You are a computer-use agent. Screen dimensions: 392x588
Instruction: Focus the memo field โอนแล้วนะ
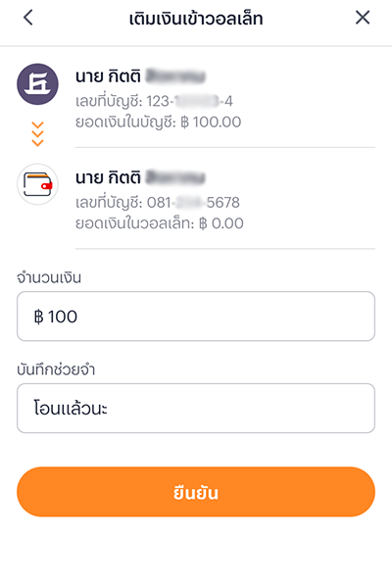tap(196, 408)
